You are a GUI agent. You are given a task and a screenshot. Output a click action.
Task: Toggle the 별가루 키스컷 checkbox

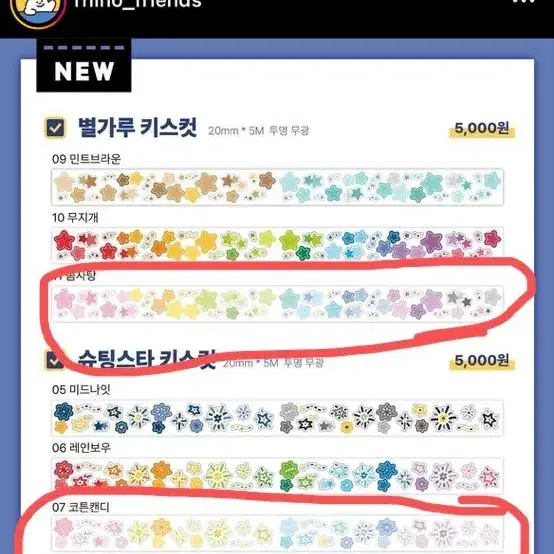pyautogui.click(x=55, y=127)
